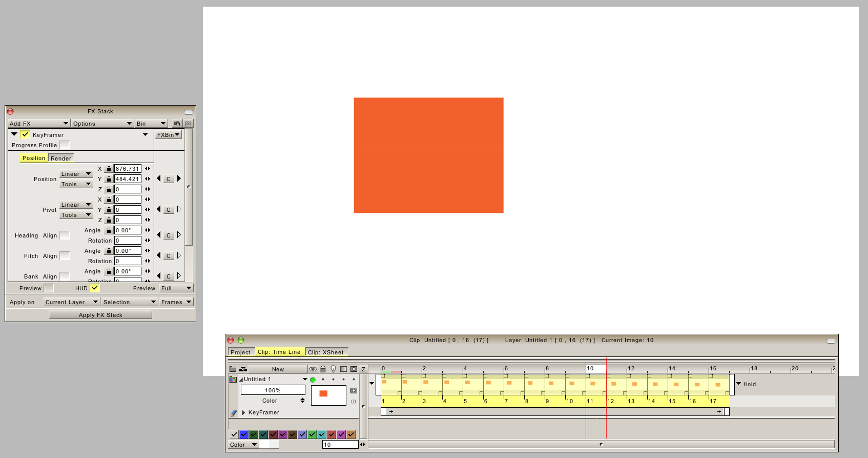Go to next Heading keyframe
The image size is (868, 458).
(x=179, y=235)
